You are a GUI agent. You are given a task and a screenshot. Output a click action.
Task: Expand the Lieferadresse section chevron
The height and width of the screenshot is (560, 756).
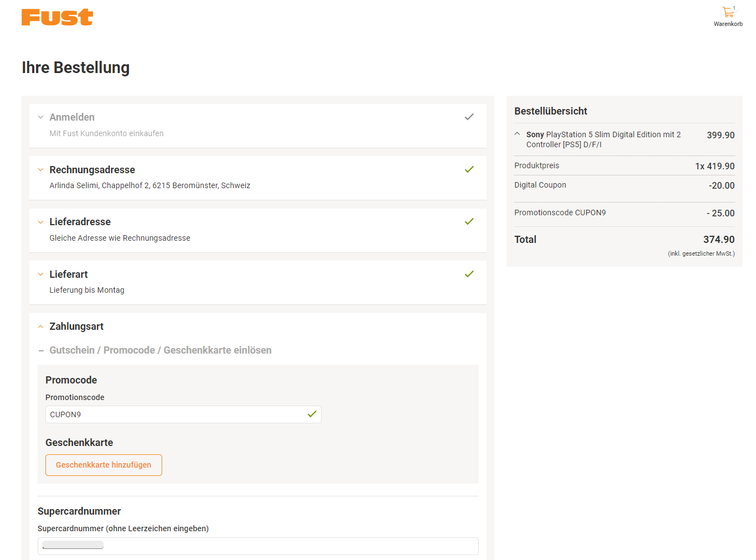click(x=40, y=222)
